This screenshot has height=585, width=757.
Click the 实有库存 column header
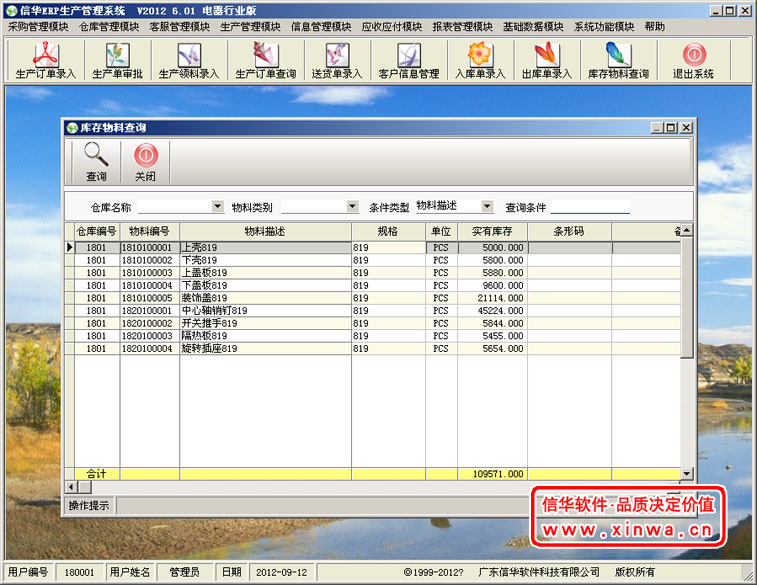[x=492, y=232]
